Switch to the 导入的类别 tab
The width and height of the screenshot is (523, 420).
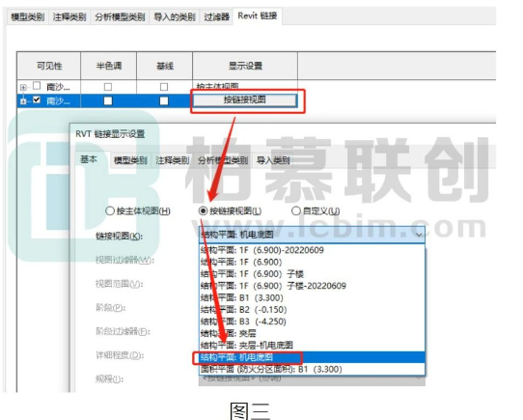(175, 16)
